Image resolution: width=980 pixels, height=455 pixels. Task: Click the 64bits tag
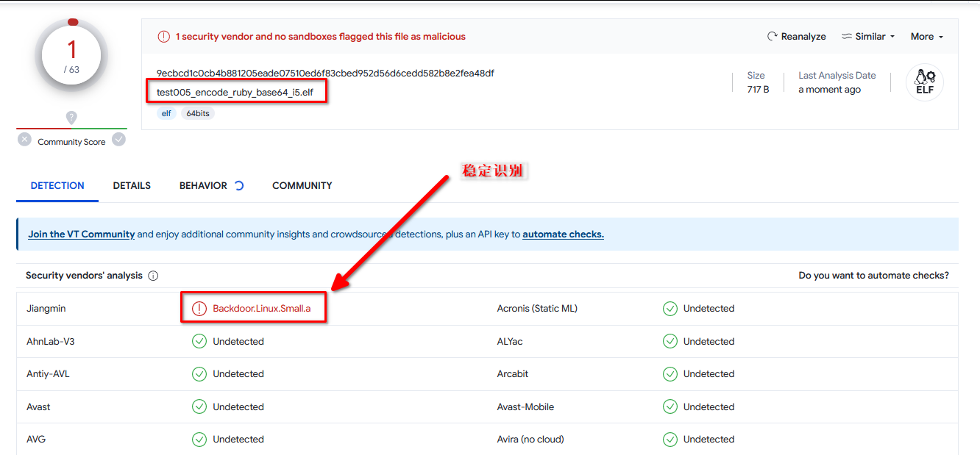(197, 114)
